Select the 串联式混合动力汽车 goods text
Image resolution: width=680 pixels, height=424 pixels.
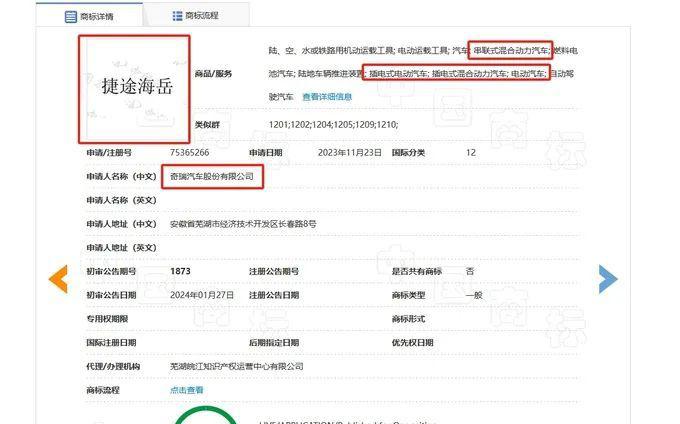tap(511, 51)
